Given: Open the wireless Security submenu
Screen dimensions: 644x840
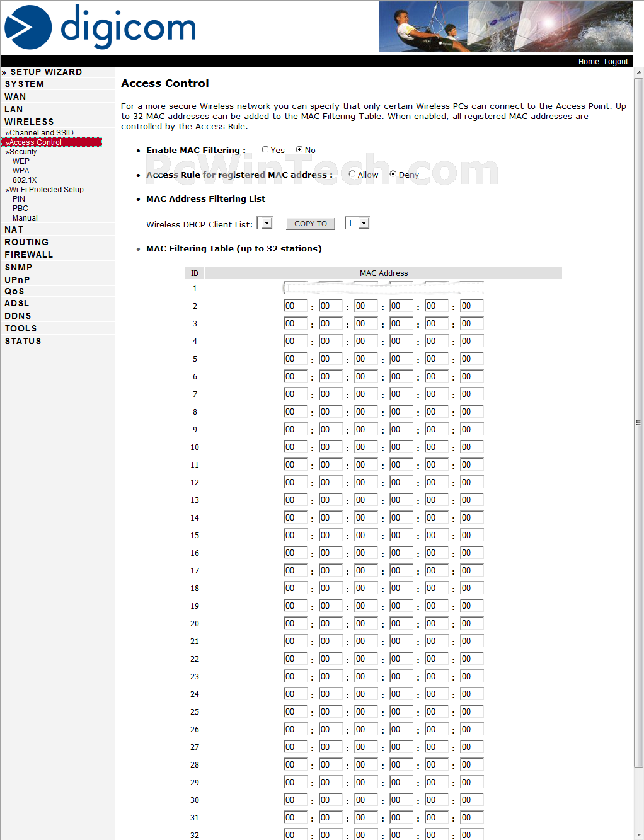Looking at the screenshot, I should tap(23, 152).
